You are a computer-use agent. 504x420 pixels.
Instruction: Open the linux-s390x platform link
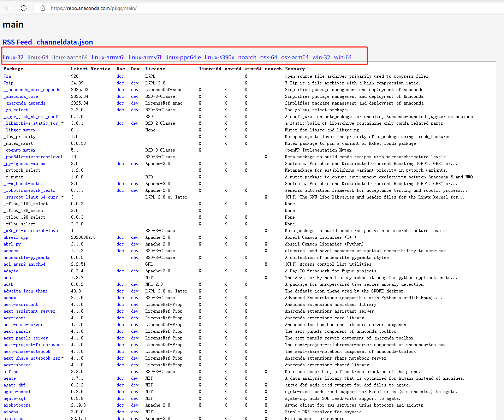click(x=219, y=57)
